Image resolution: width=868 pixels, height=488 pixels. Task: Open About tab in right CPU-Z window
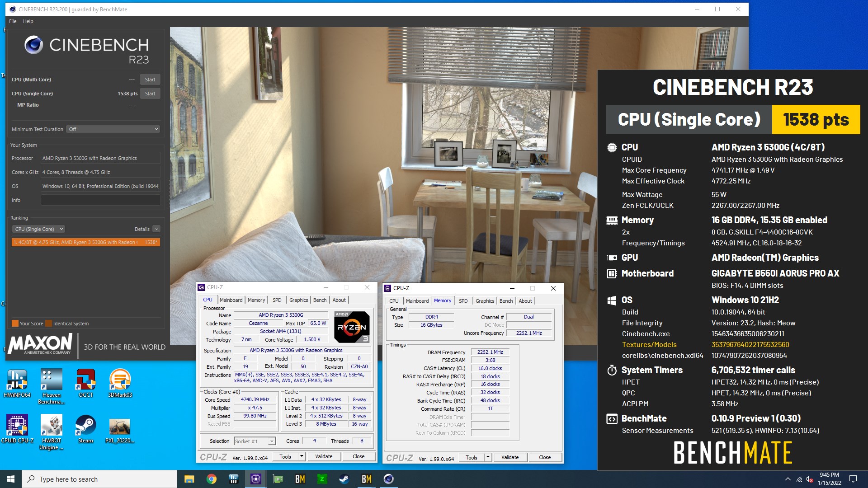525,301
